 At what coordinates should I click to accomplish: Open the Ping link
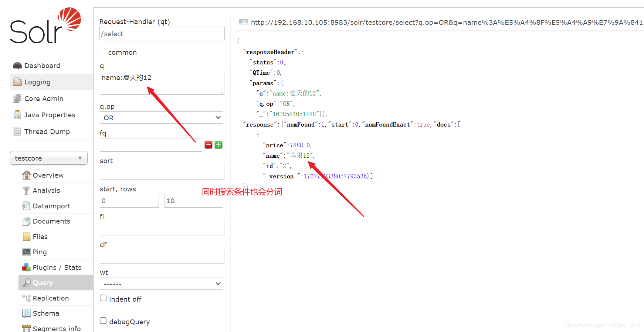40,252
